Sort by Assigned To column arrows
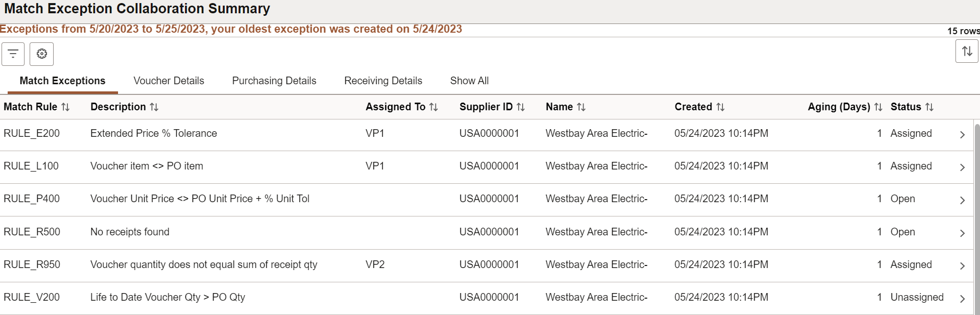The image size is (980, 315). [x=434, y=107]
